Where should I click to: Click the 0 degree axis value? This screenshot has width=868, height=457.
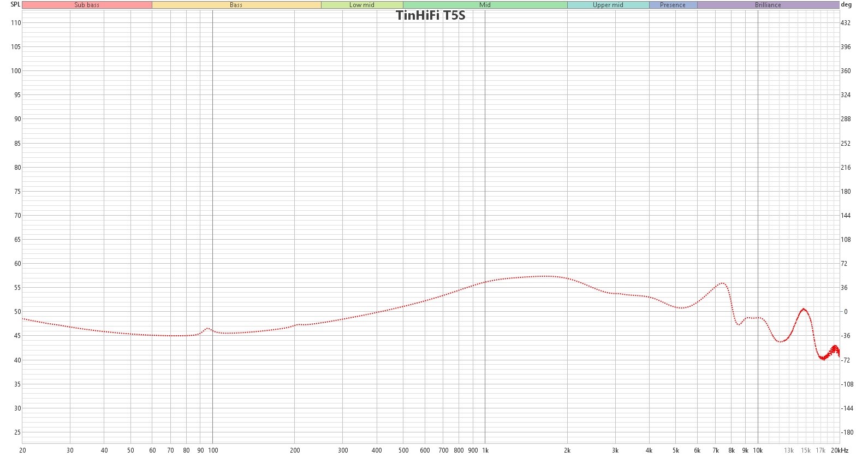846,312
